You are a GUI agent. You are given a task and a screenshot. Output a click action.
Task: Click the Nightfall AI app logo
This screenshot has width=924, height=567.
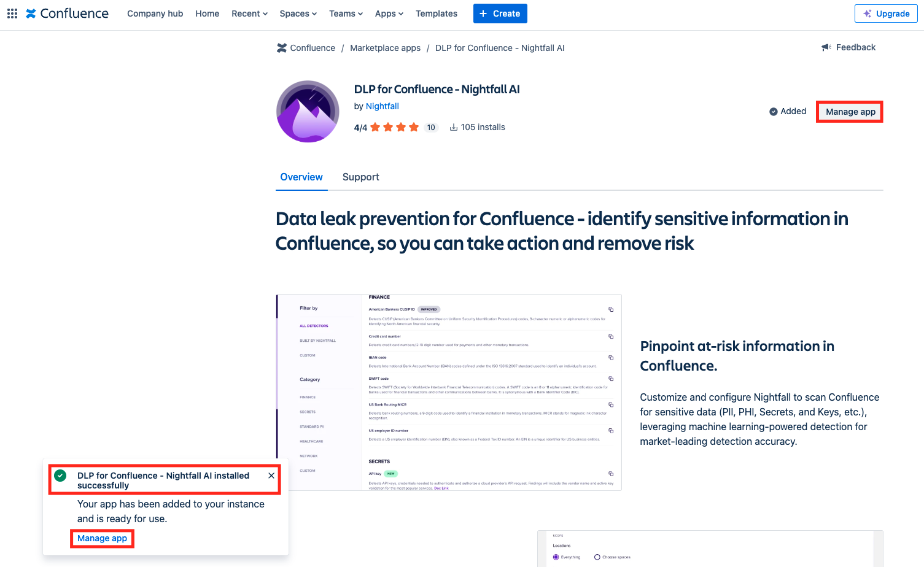[308, 112]
